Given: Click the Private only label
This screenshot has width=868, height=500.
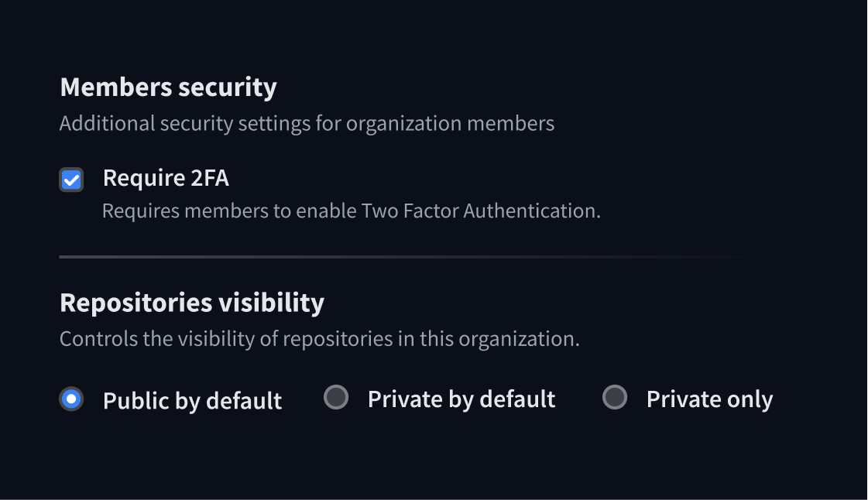Looking at the screenshot, I should click(x=709, y=398).
